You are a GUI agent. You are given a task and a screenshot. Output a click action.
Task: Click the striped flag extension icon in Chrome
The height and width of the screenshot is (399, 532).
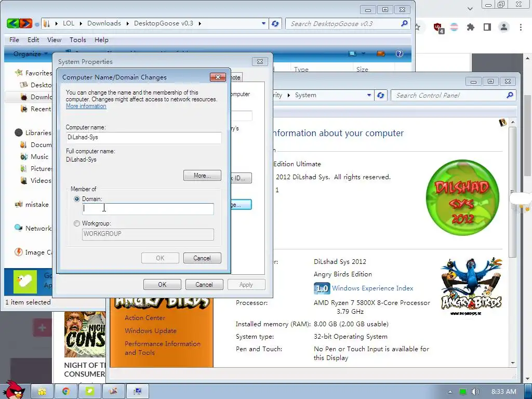click(x=454, y=27)
